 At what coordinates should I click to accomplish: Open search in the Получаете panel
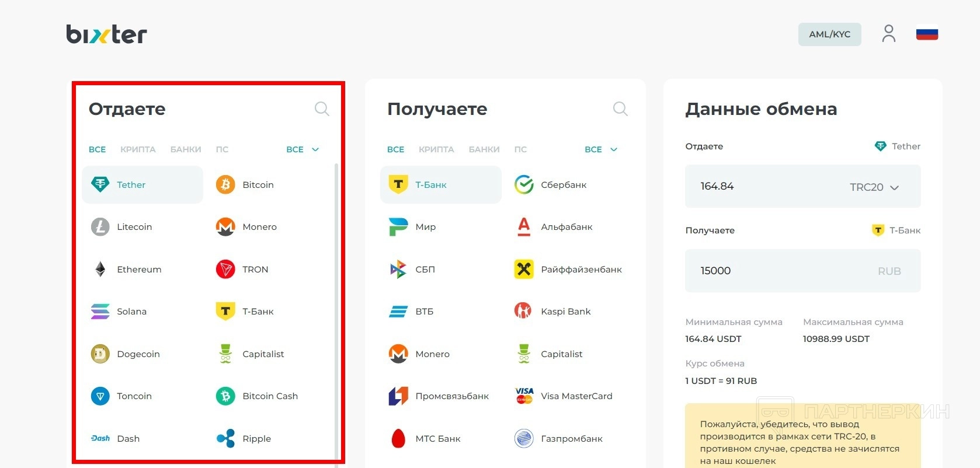click(620, 109)
